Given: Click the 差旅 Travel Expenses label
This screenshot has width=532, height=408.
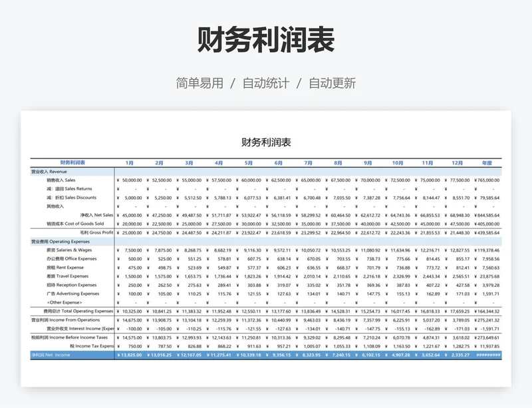Looking at the screenshot, I should pos(68,276).
